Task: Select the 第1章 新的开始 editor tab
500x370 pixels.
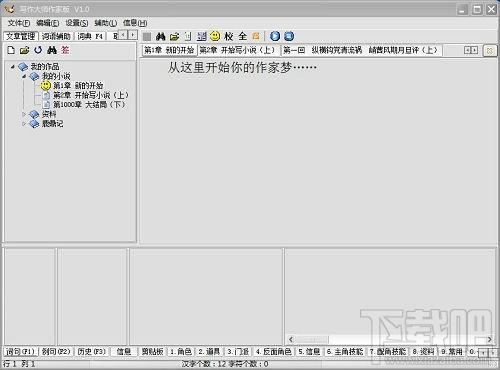Action: click(169, 50)
